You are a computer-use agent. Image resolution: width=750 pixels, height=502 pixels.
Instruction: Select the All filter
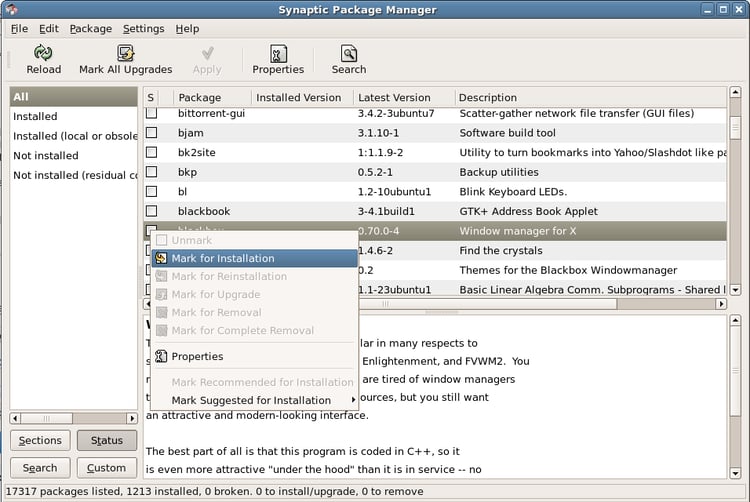(x=73, y=97)
